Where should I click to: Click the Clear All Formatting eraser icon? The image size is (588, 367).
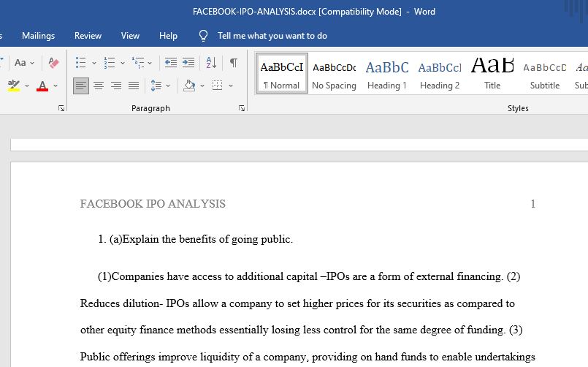(53, 63)
